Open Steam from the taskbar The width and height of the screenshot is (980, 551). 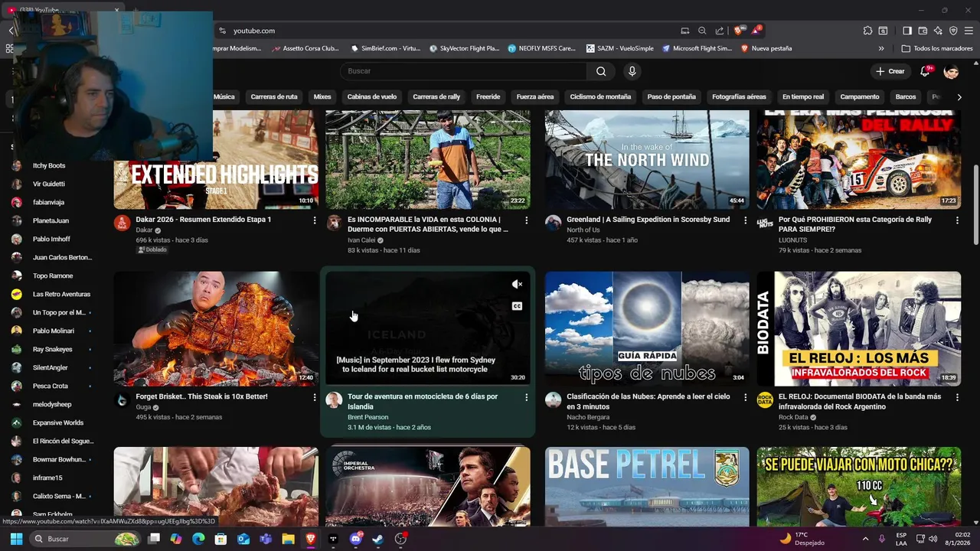(378, 539)
